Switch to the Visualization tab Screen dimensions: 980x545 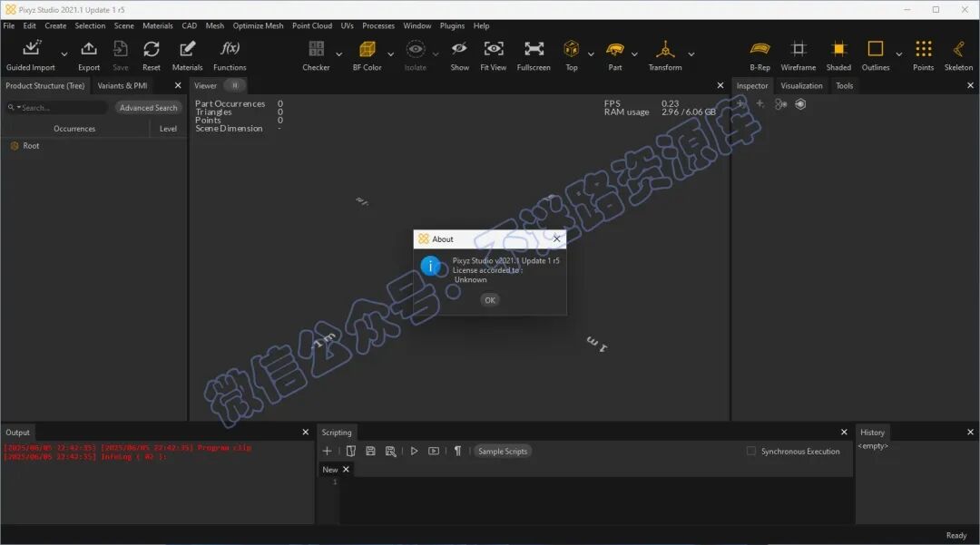coord(801,85)
